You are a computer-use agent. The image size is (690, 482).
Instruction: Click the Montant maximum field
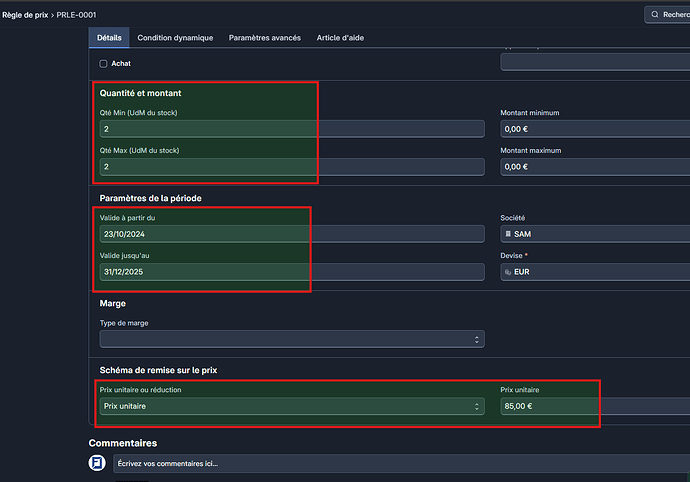coord(594,166)
